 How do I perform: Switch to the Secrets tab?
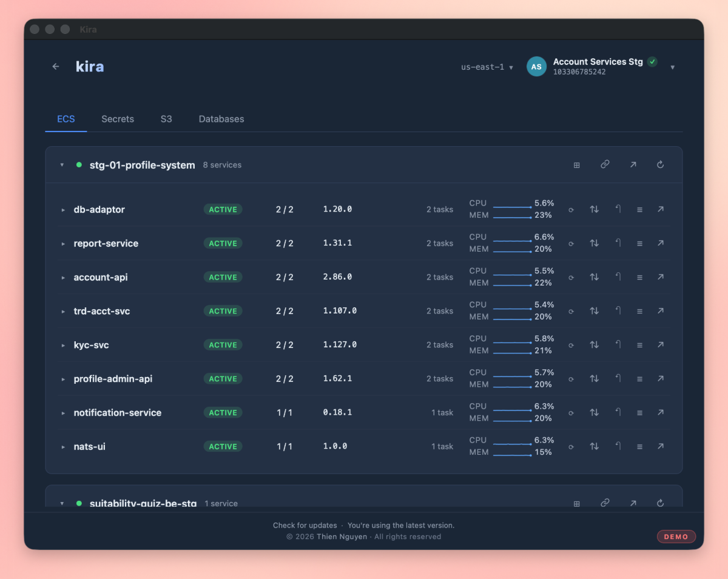pyautogui.click(x=118, y=119)
